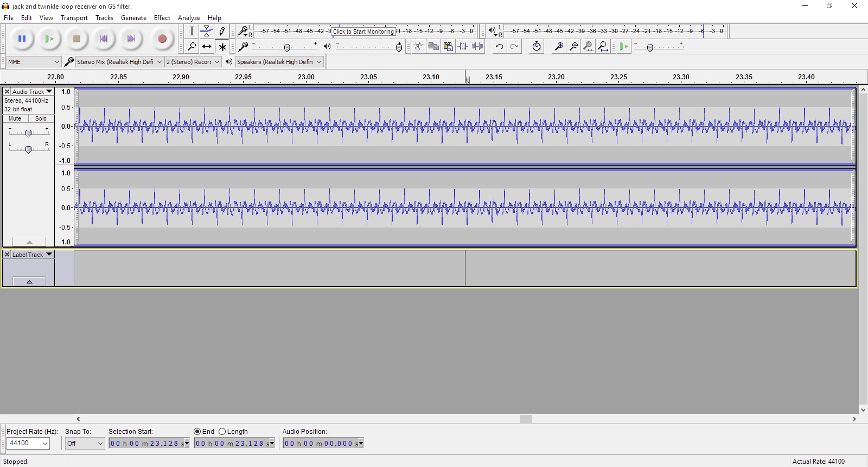The width and height of the screenshot is (868, 467).
Task: Click the Undo arrow icon
Action: 499,47
